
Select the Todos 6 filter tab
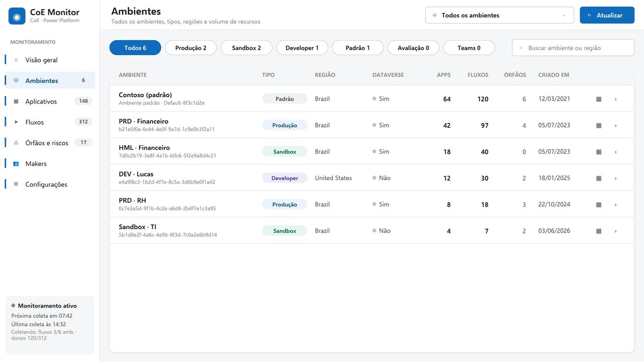tap(135, 48)
